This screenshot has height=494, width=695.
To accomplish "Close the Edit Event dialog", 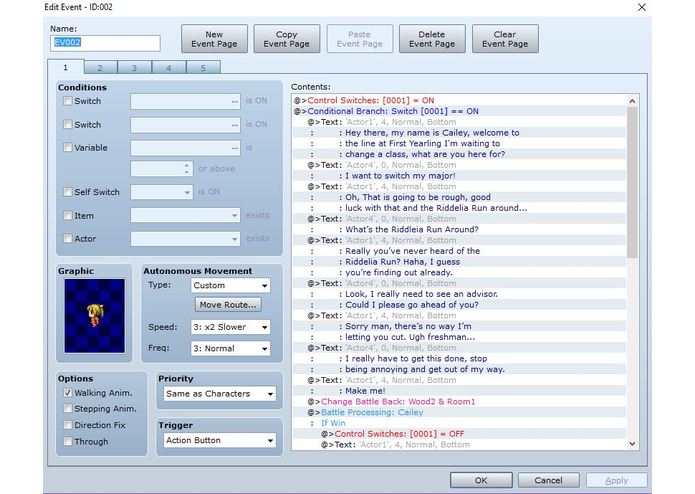I will [641, 8].
